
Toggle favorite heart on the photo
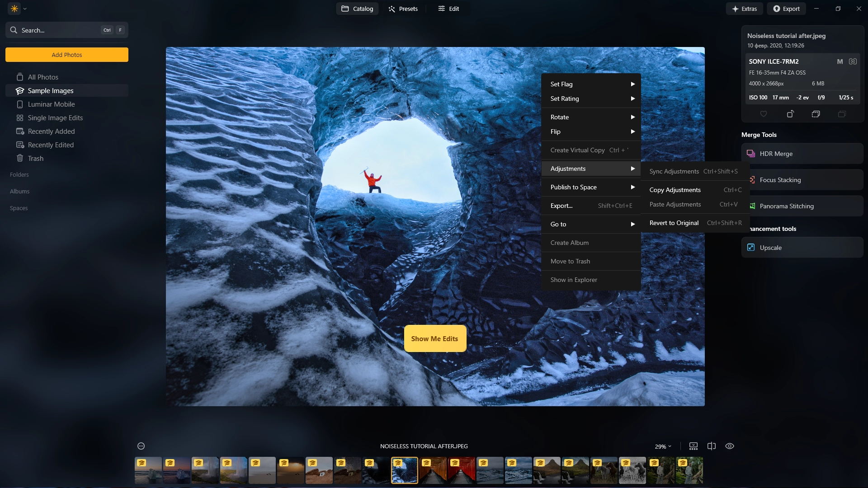(764, 114)
